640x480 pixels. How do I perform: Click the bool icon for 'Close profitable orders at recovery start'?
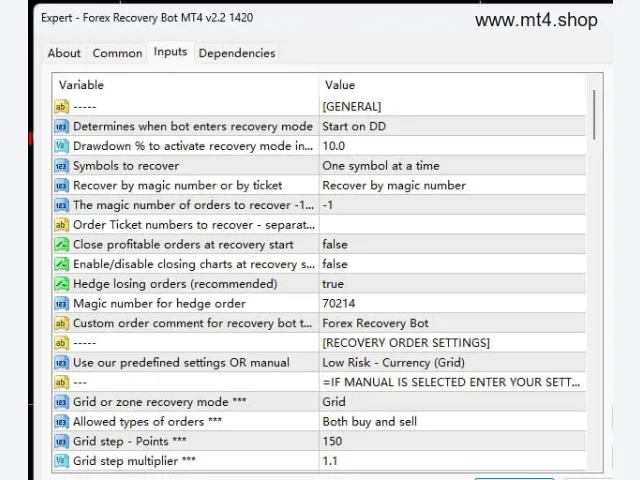(x=61, y=244)
